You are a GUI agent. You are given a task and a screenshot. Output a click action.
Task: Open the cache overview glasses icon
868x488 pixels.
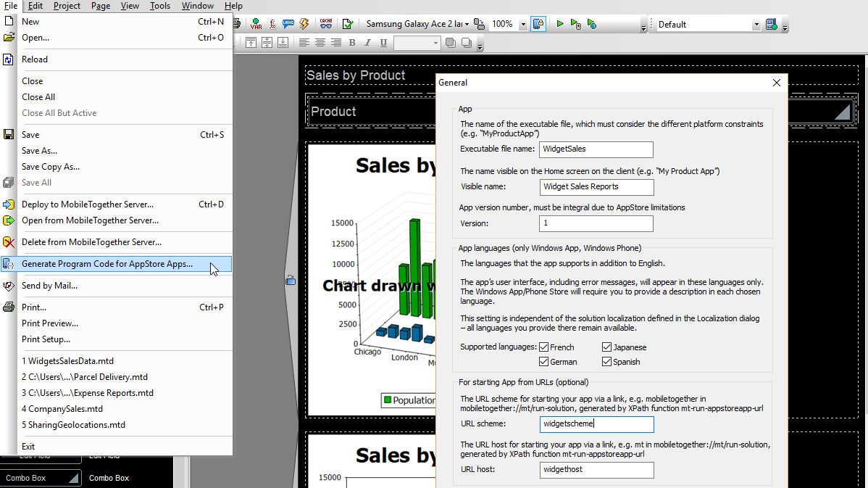coord(326,24)
